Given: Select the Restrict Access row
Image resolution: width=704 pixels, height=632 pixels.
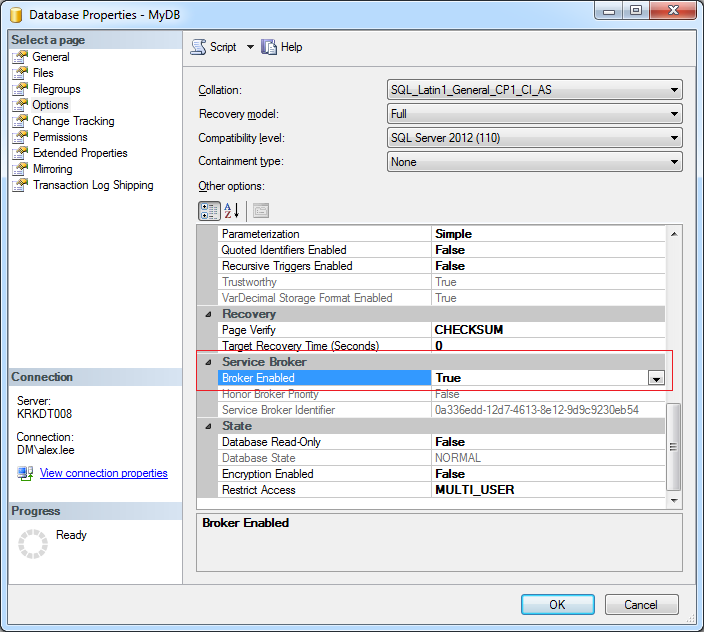Looking at the screenshot, I should 442,490.
